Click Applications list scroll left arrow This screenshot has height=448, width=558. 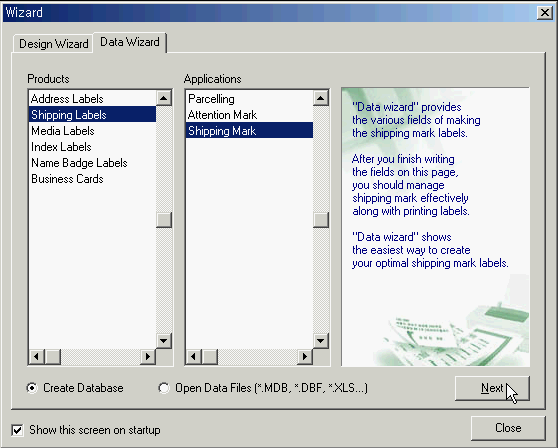(194, 357)
